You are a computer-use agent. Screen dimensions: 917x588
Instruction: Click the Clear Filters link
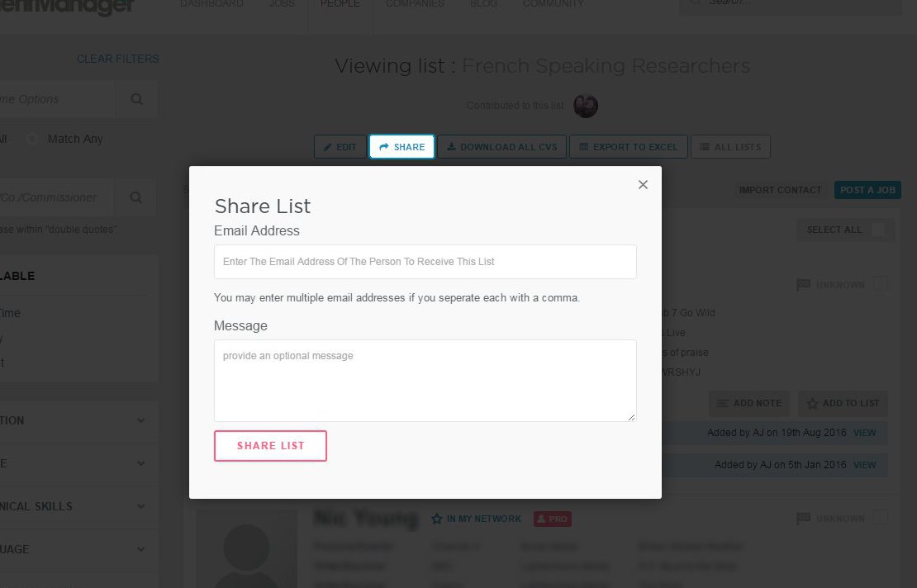117,59
